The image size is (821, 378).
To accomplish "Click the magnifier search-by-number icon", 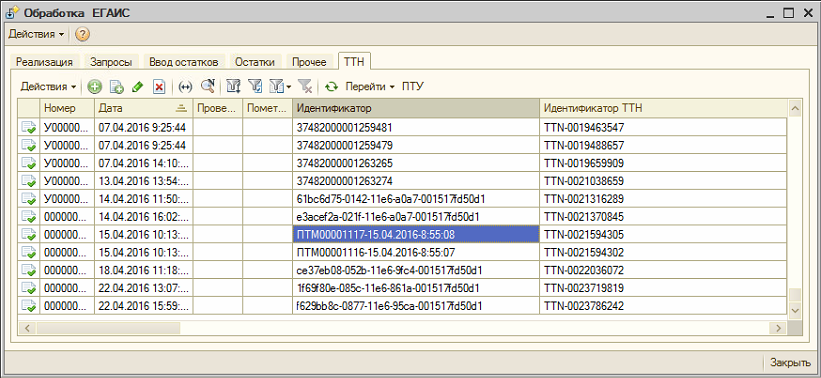I will [208, 87].
